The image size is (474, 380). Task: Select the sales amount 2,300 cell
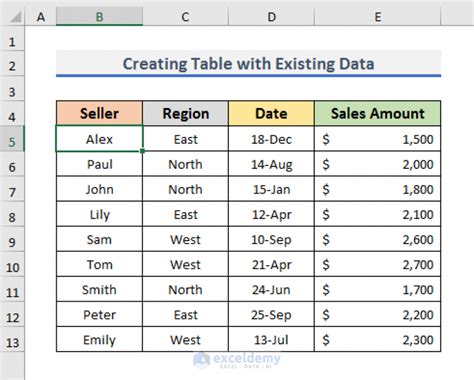(x=377, y=340)
